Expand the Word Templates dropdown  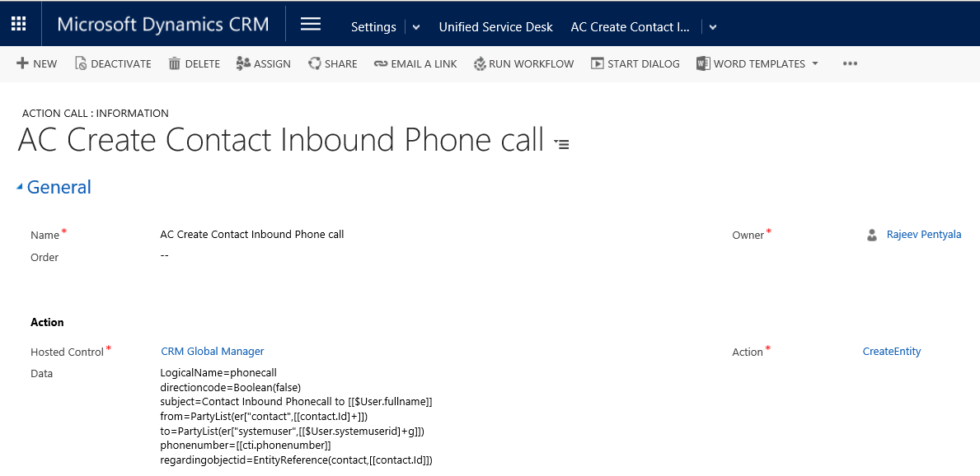click(x=815, y=63)
